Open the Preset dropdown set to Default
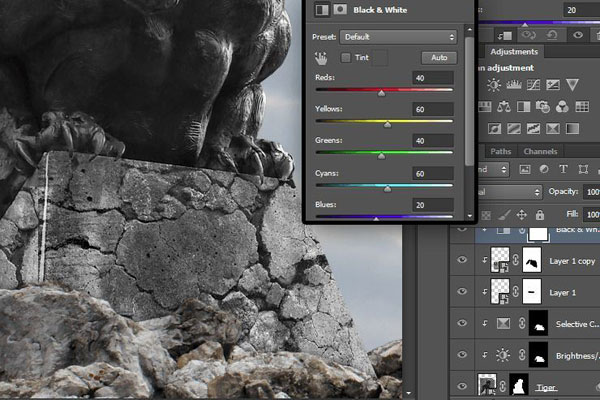This screenshot has width=600, height=400. point(398,37)
